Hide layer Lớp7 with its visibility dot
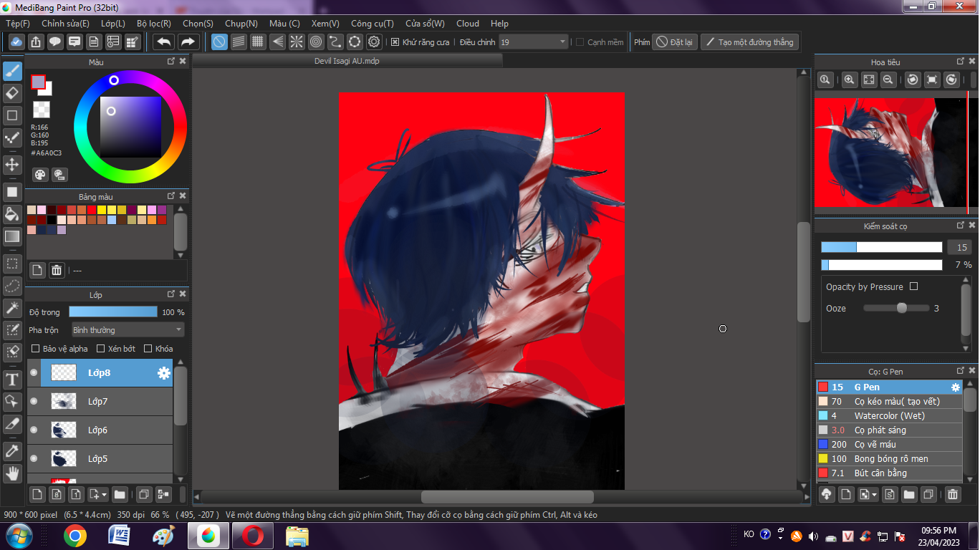 [34, 402]
